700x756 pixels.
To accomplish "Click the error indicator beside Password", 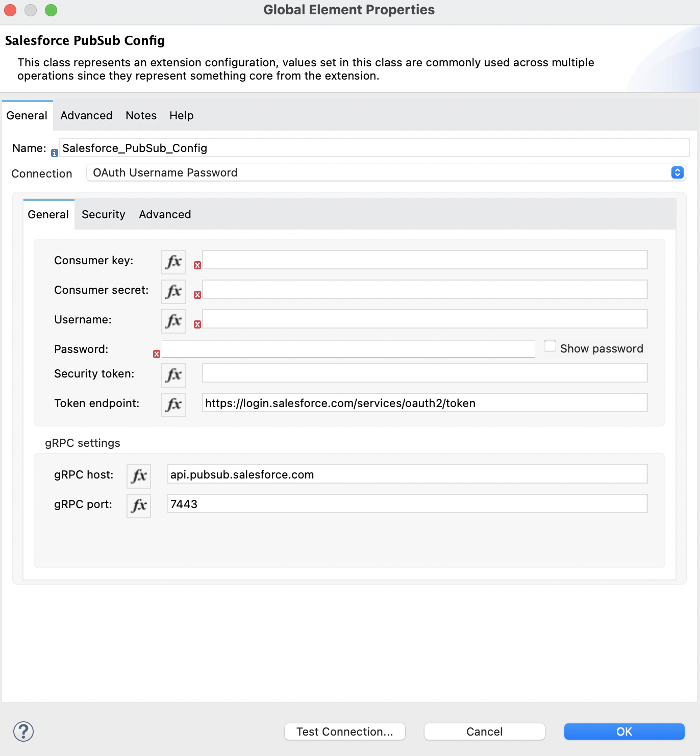I will 156,352.
